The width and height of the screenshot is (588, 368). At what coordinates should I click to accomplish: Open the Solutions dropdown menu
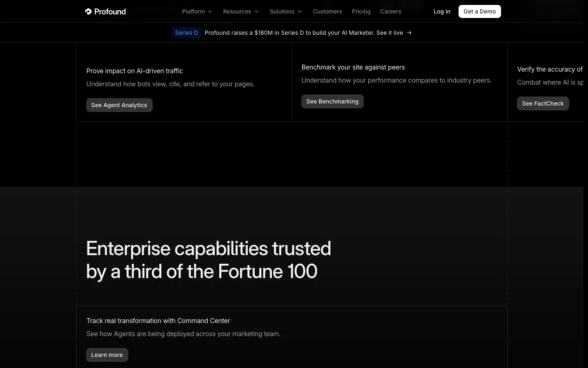pyautogui.click(x=286, y=11)
